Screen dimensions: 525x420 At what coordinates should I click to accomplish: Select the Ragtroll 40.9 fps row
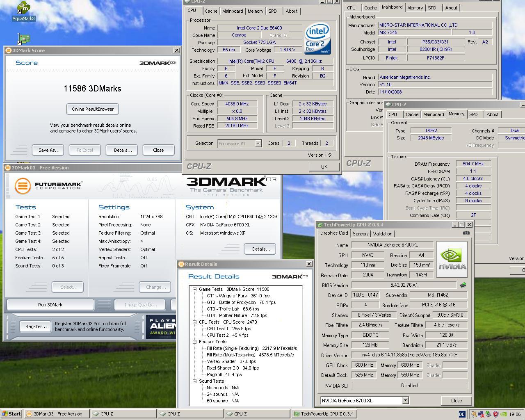(224, 374)
